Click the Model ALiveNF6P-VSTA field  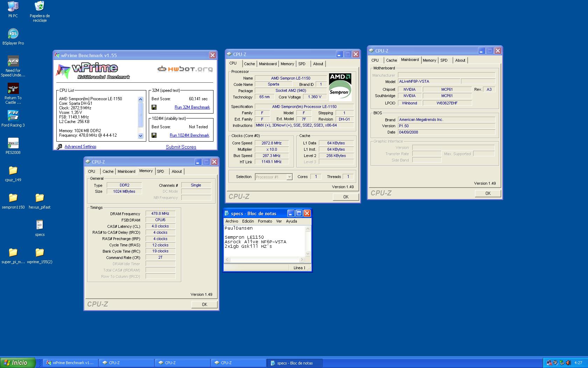click(x=429, y=81)
